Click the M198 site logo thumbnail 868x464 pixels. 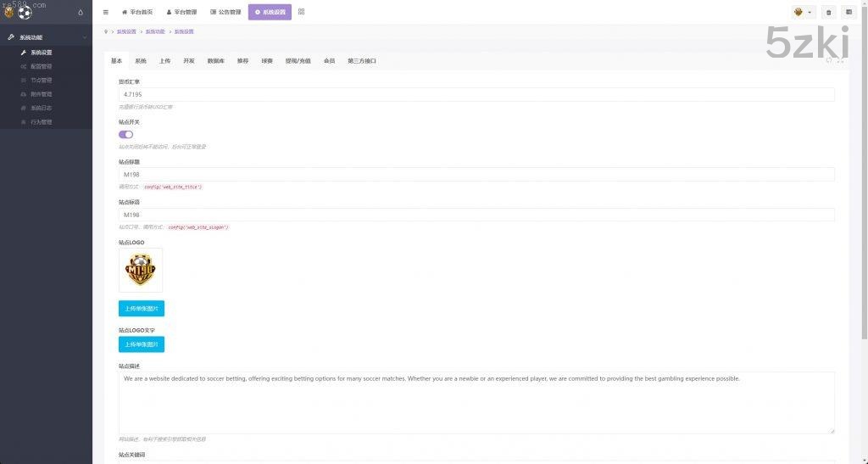click(141, 271)
